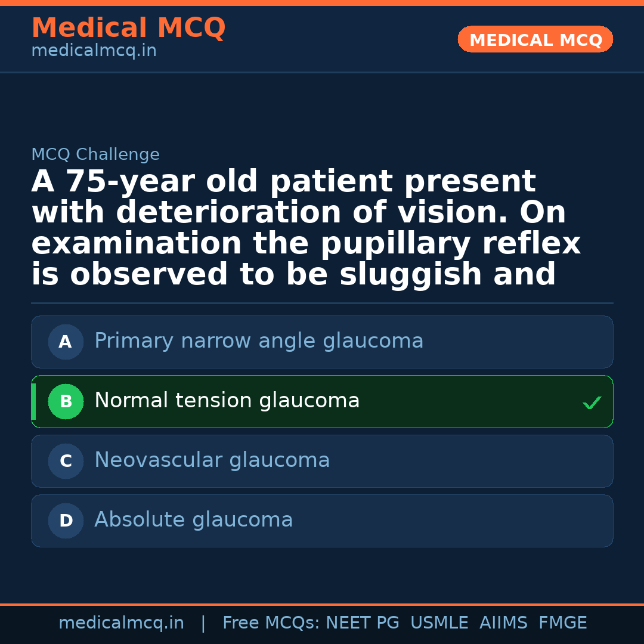Viewport: 644px width, 644px height.
Task: Choose Absolute glaucoma as the answer
Action: pyautogui.click(x=194, y=520)
